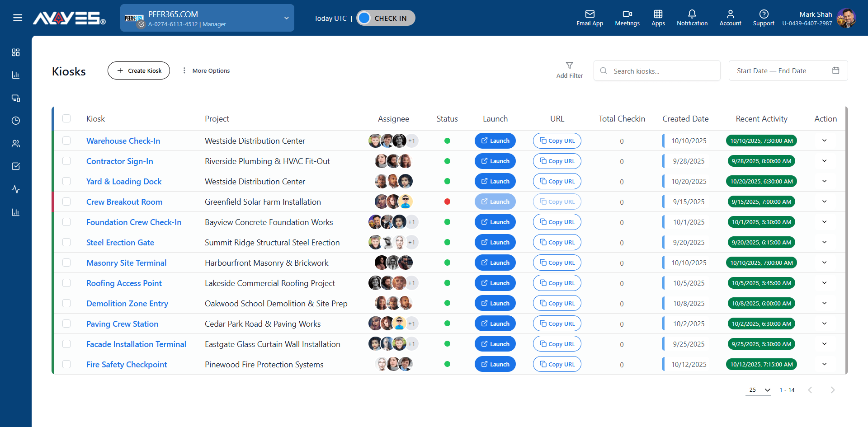Open the More Options menu

point(206,70)
